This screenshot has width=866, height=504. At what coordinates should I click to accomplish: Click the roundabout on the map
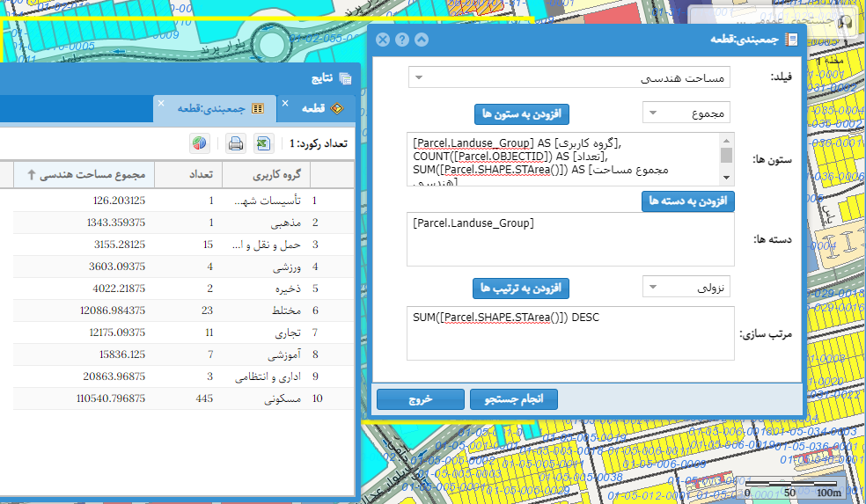[272, 43]
